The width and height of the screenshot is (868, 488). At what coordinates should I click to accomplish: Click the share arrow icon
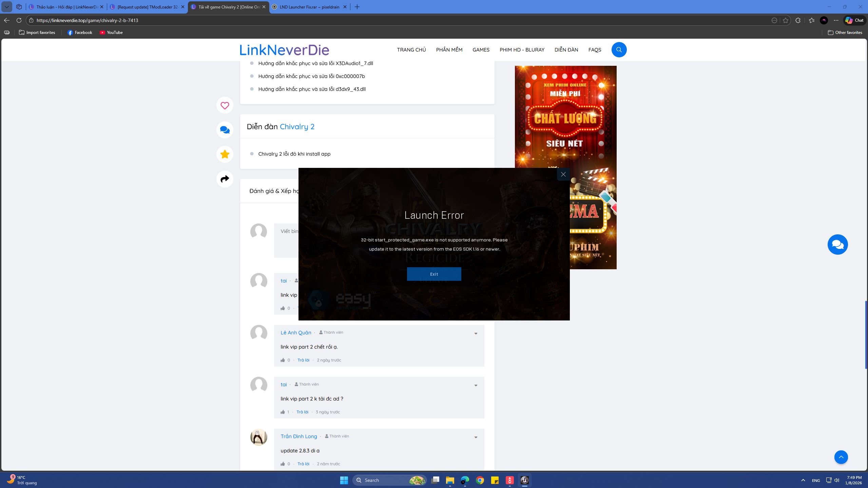pyautogui.click(x=225, y=179)
